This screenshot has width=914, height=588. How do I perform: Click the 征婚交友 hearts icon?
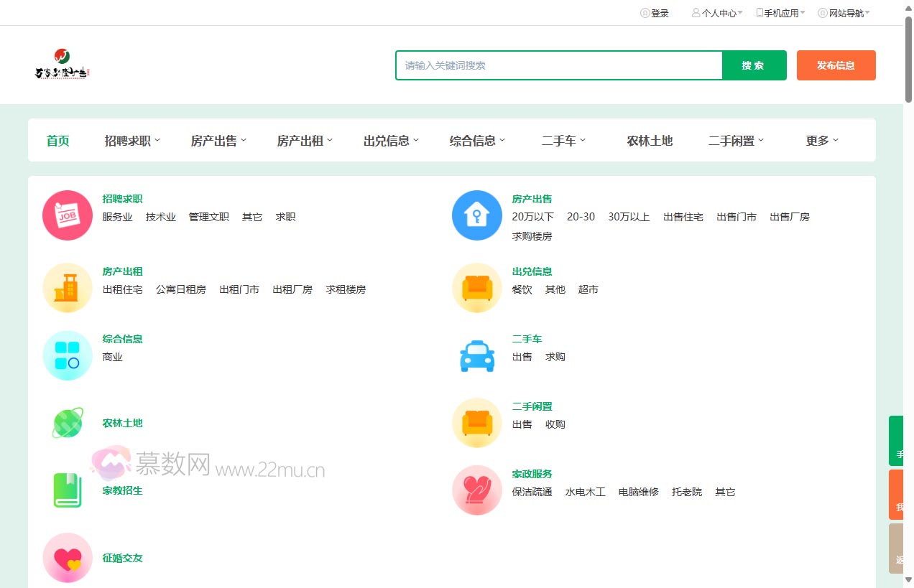pyautogui.click(x=67, y=557)
